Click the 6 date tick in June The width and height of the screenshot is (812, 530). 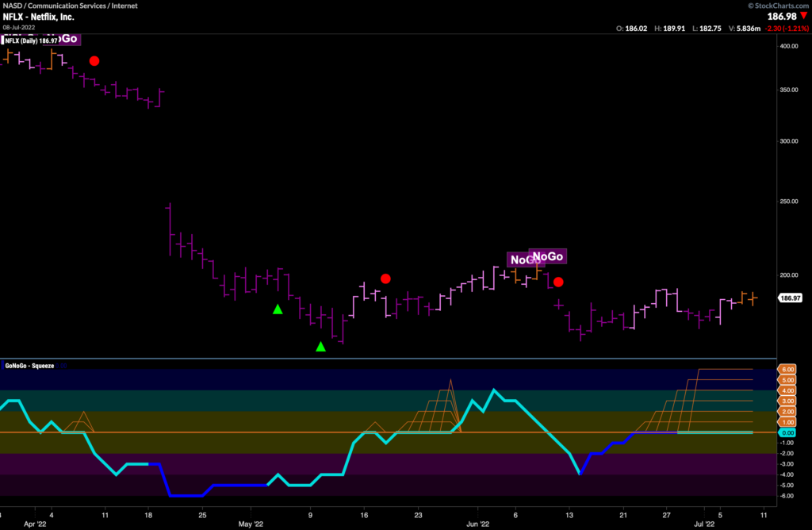click(515, 515)
